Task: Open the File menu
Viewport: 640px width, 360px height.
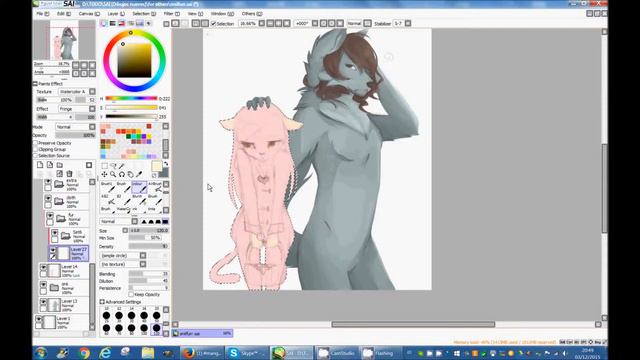Action: click(x=42, y=13)
